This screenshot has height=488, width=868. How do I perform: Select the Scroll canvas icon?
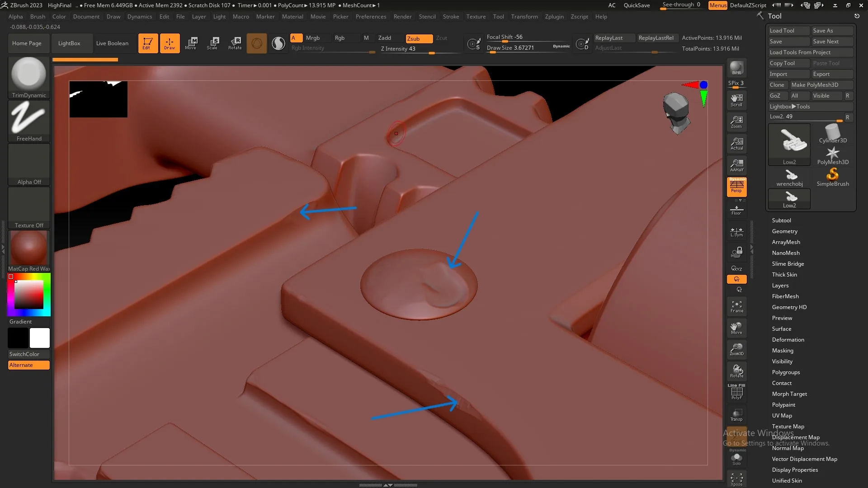click(x=736, y=100)
